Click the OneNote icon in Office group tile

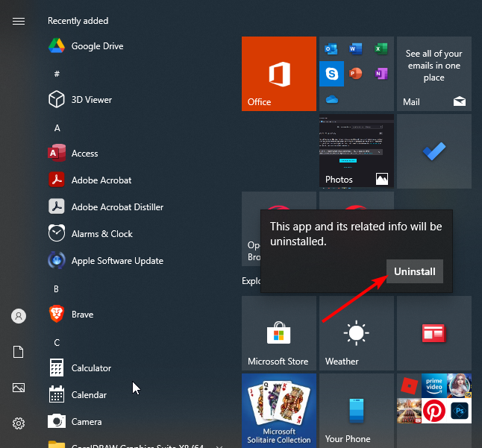381,73
